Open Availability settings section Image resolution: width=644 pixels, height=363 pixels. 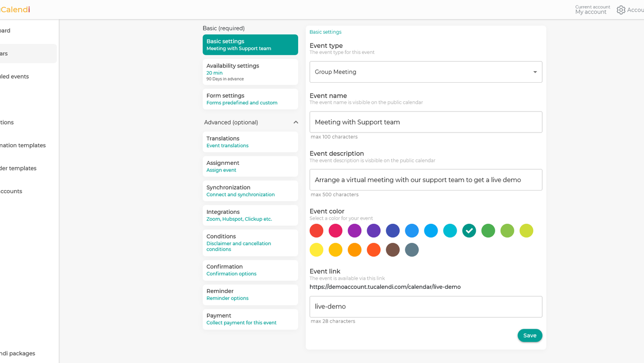click(250, 72)
